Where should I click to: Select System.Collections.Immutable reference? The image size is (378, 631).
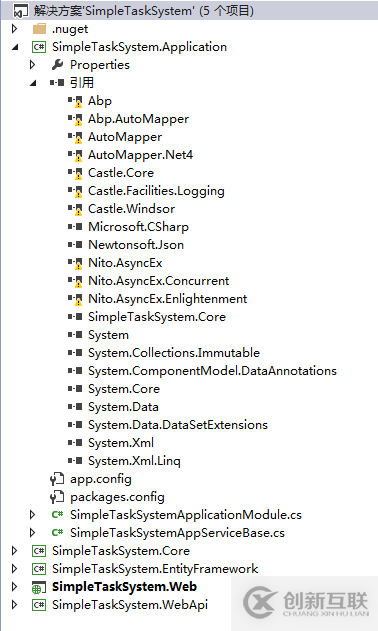coord(174,353)
